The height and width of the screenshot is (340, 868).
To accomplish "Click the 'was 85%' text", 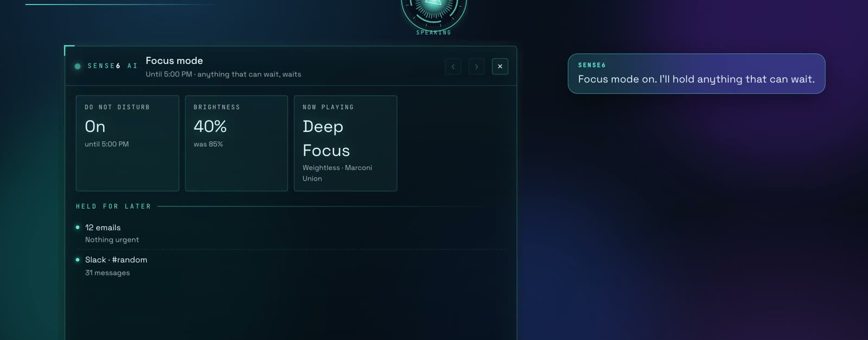I will click(208, 144).
